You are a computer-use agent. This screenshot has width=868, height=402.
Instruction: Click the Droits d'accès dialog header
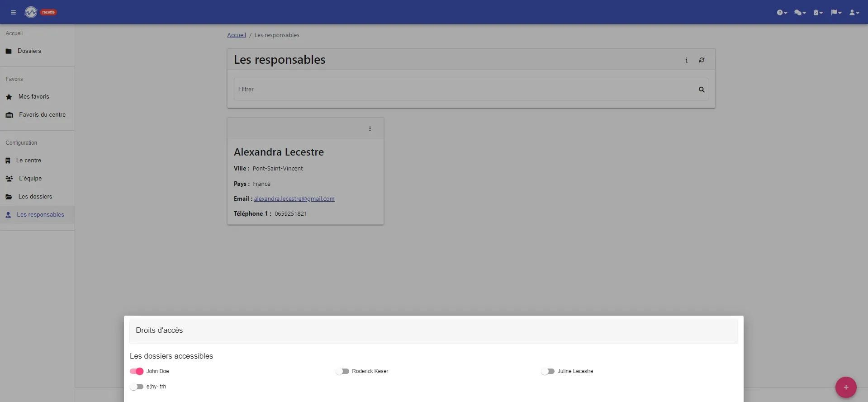click(433, 331)
